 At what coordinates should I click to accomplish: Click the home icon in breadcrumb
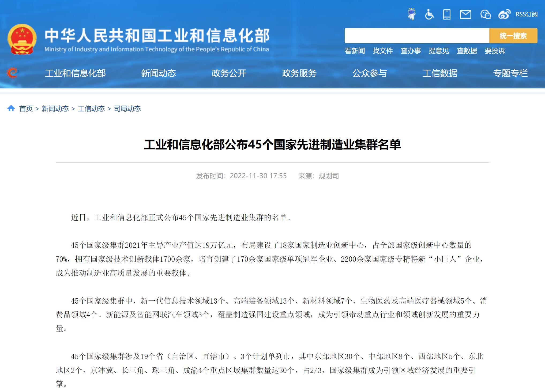tap(11, 108)
